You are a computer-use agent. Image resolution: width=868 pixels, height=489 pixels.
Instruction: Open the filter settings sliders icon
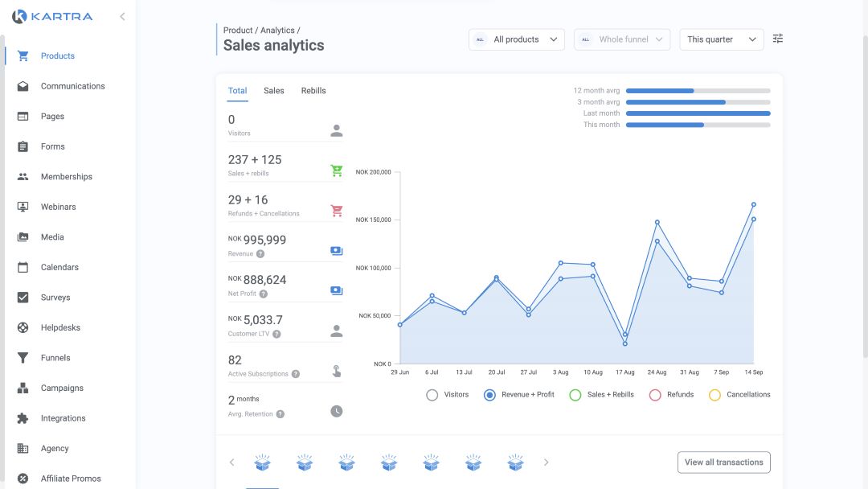[777, 39]
